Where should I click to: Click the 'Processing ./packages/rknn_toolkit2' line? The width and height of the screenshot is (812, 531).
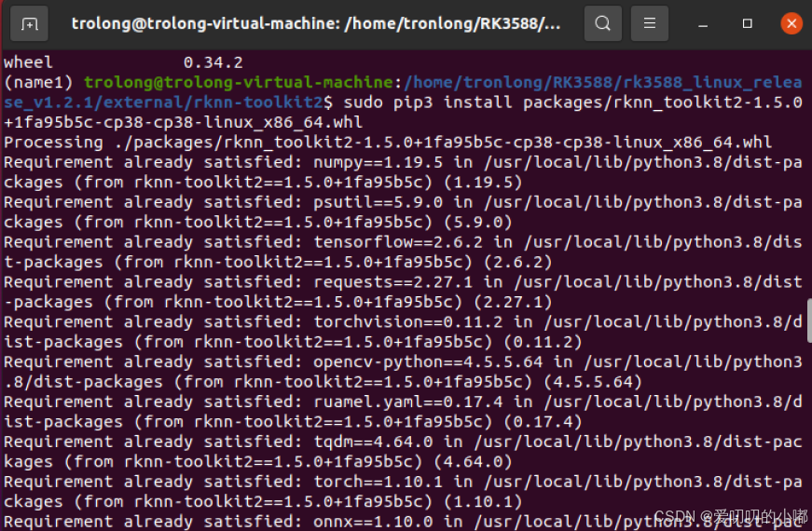388,143
